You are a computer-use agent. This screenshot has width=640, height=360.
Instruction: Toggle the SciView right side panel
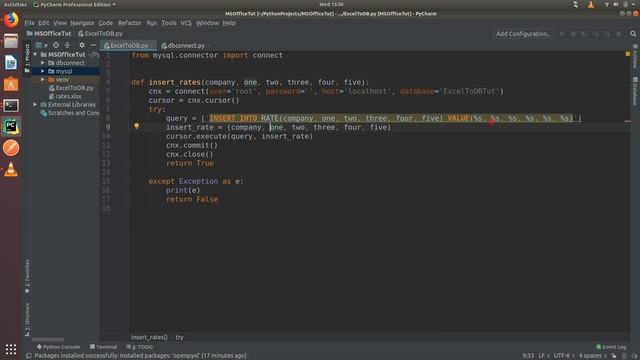(635, 57)
